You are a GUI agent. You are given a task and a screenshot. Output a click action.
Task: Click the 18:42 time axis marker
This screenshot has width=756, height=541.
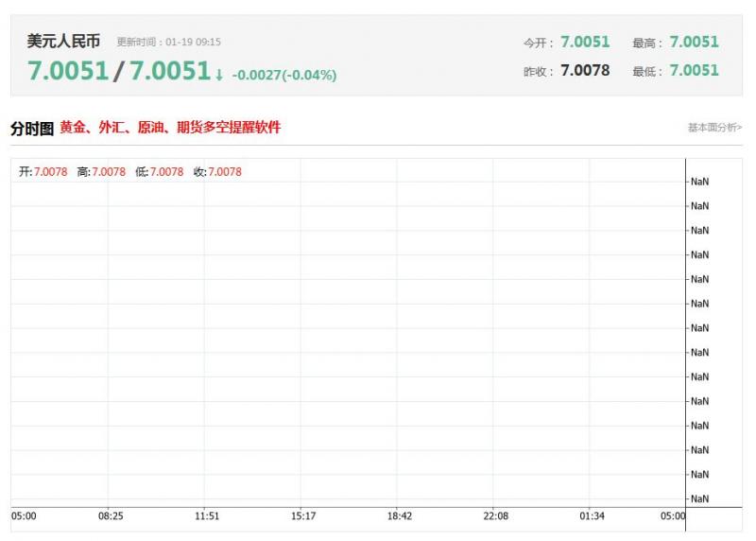click(400, 516)
